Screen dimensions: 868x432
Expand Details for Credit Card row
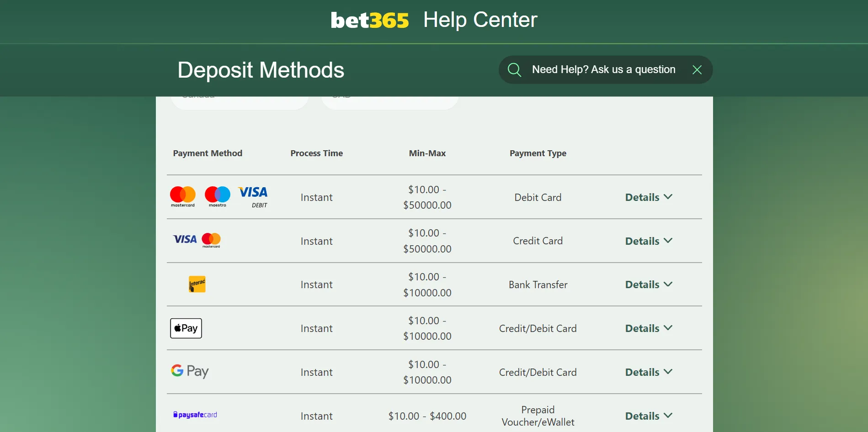tap(649, 241)
